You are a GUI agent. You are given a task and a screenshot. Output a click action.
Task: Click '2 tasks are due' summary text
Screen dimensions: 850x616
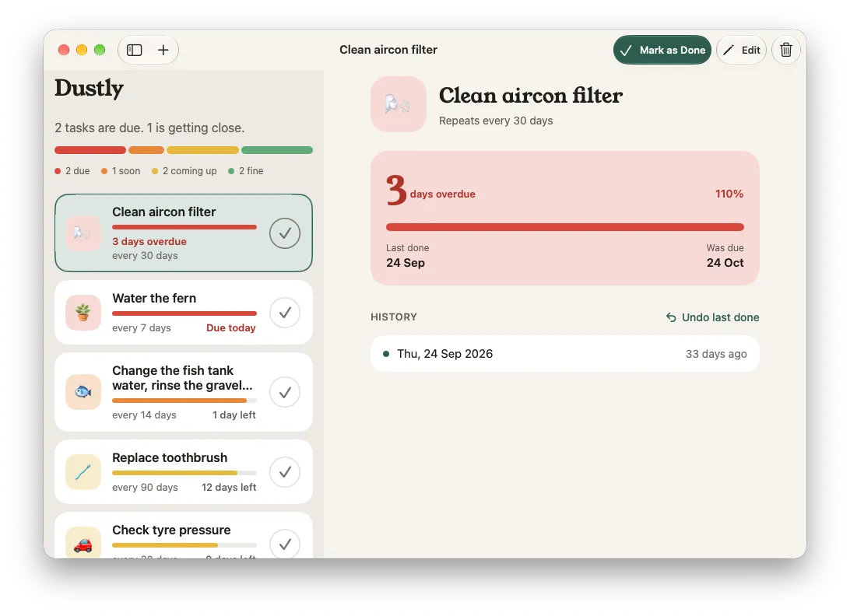[x=149, y=128]
